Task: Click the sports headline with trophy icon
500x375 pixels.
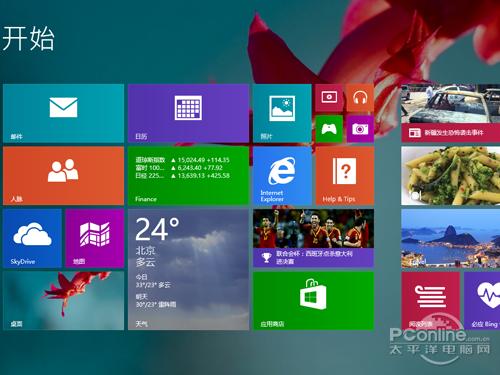Action: pyautogui.click(x=314, y=257)
